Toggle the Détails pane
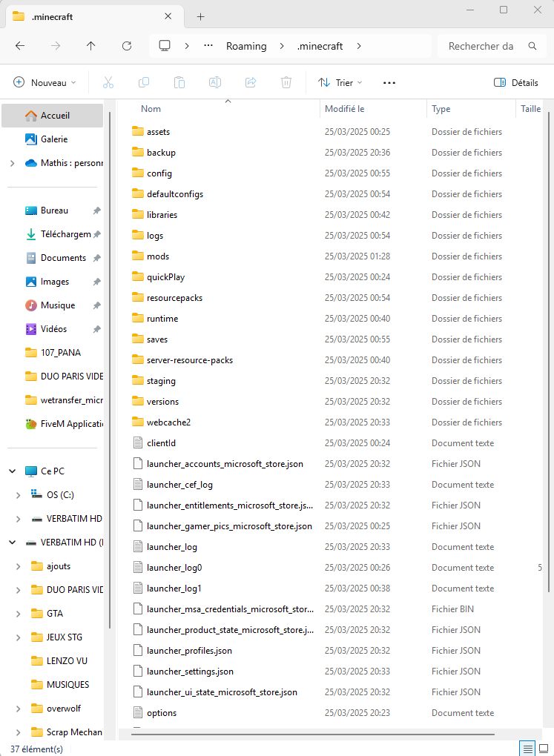 (x=516, y=82)
